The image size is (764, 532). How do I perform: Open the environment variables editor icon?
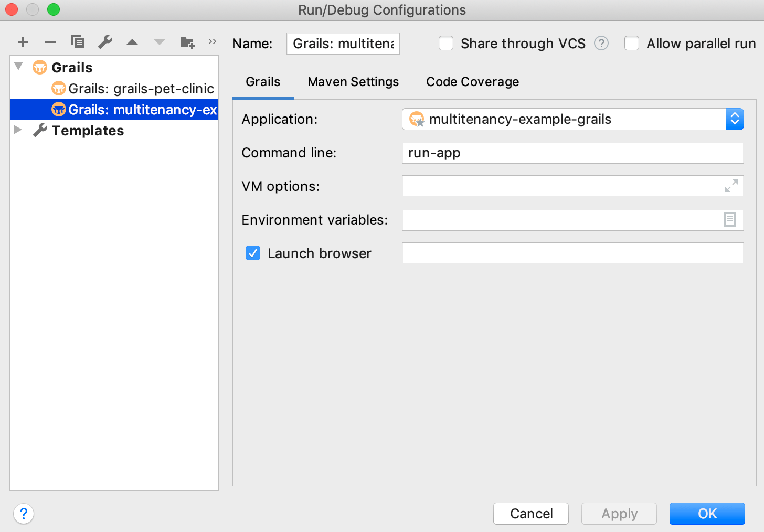click(730, 219)
